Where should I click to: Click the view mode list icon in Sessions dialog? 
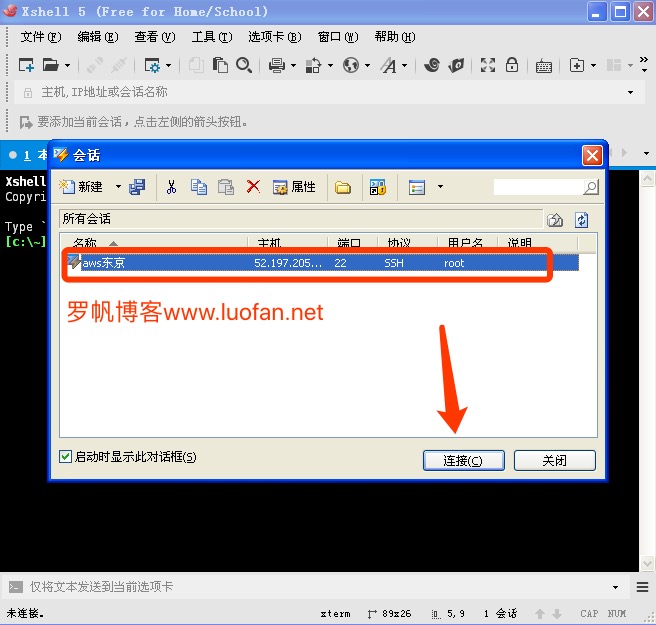[417, 187]
